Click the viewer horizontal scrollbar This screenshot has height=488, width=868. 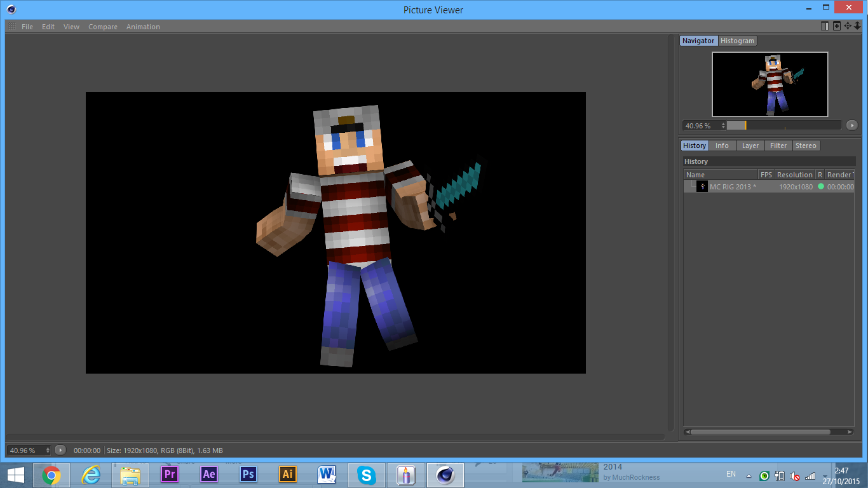(x=335, y=437)
